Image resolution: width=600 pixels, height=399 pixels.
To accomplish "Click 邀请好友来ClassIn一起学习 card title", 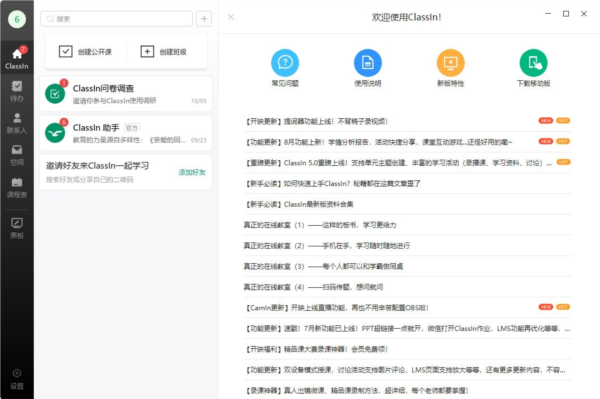I will (97, 166).
